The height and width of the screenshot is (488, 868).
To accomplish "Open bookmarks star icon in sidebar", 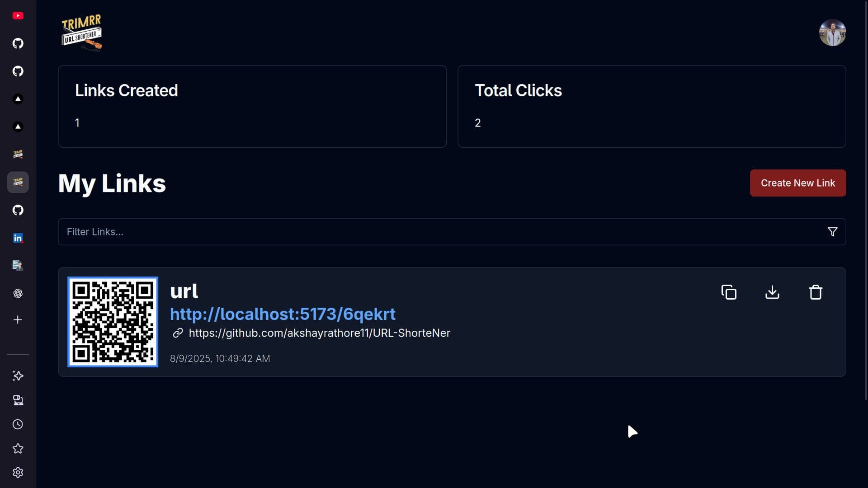I will click(x=18, y=449).
